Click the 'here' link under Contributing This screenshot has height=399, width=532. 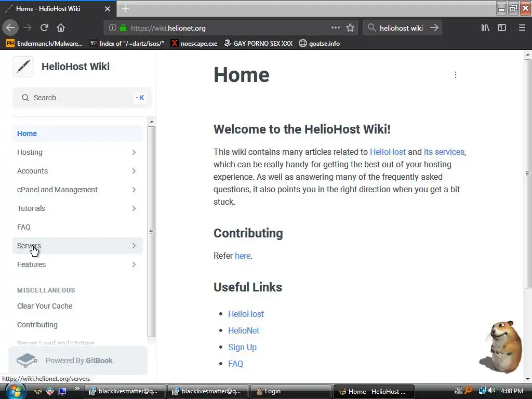click(243, 256)
